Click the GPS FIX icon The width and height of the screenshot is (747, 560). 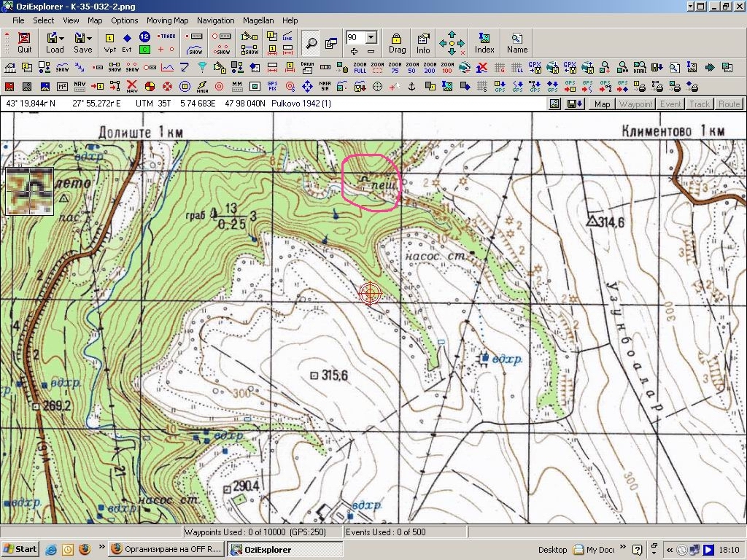273,86
